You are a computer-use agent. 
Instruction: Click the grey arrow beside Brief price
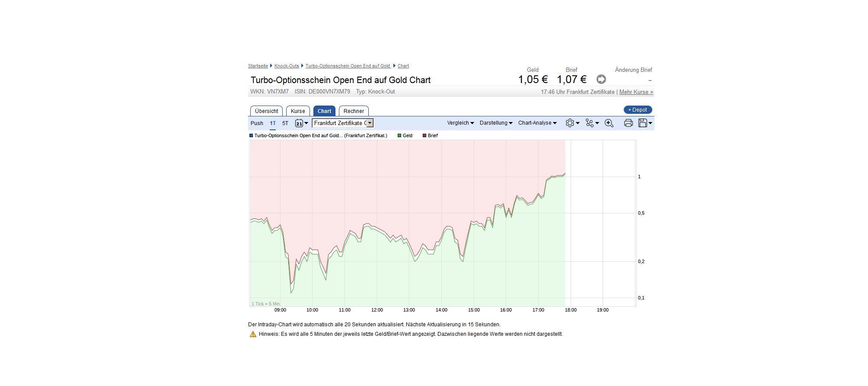601,79
